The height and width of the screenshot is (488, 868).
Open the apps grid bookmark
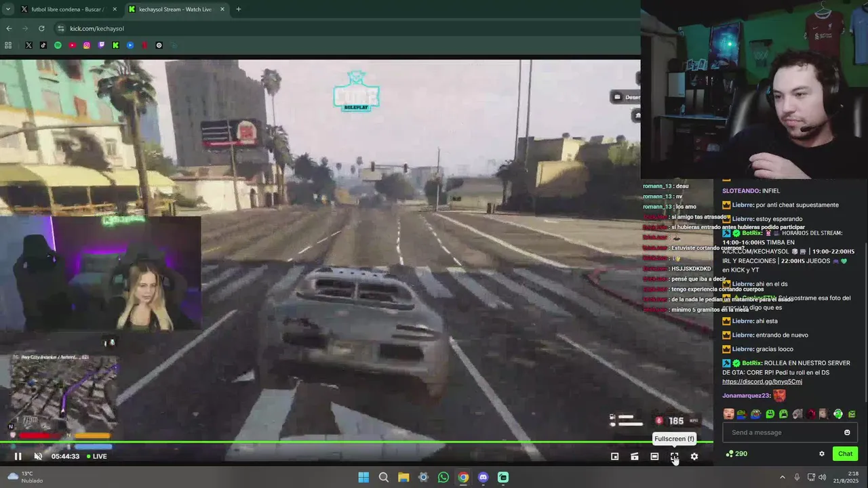[8, 45]
